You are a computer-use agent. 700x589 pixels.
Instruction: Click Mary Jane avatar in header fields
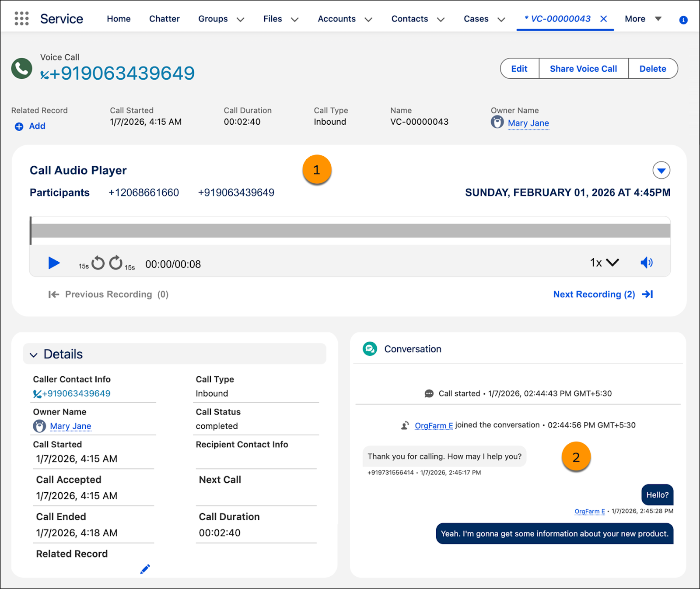point(497,122)
